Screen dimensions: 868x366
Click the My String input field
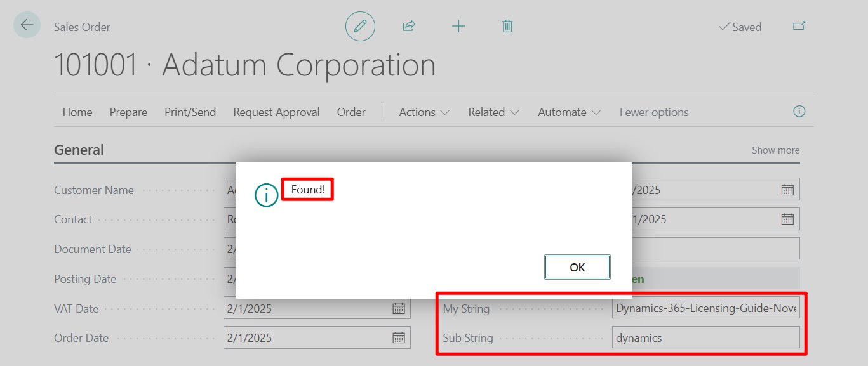coord(706,309)
